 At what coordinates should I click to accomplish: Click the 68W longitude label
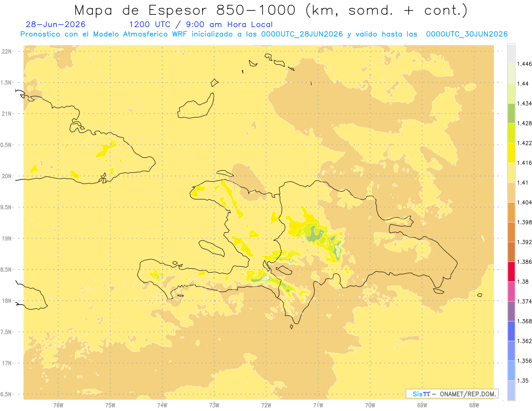pyautogui.click(x=474, y=406)
